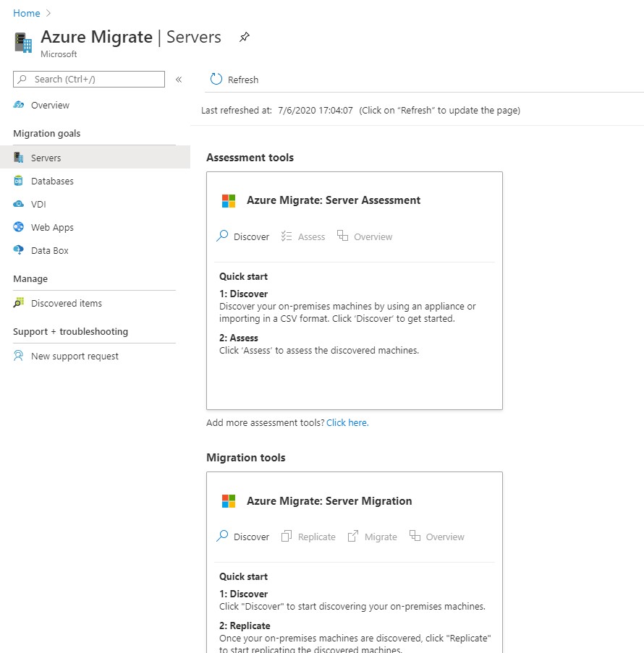Open the Overview cloud icon in the sidebar

point(18,105)
